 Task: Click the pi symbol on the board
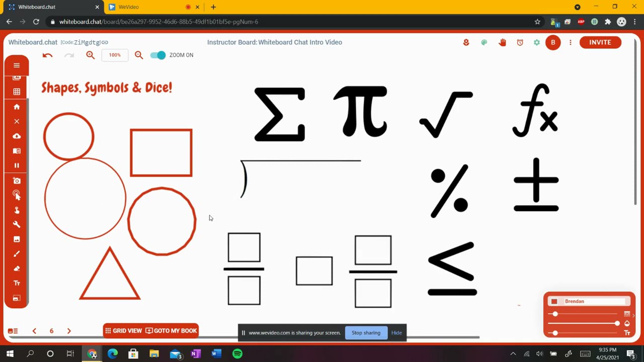(x=361, y=112)
